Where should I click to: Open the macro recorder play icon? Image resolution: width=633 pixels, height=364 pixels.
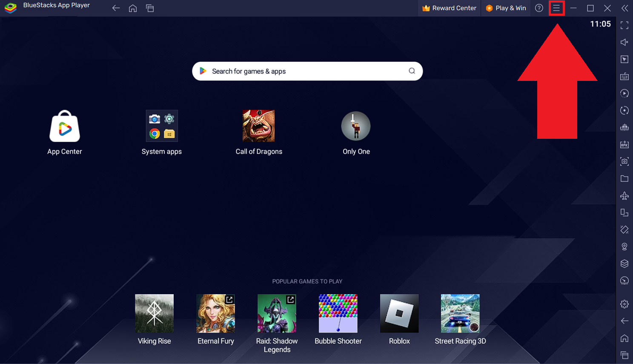(624, 93)
